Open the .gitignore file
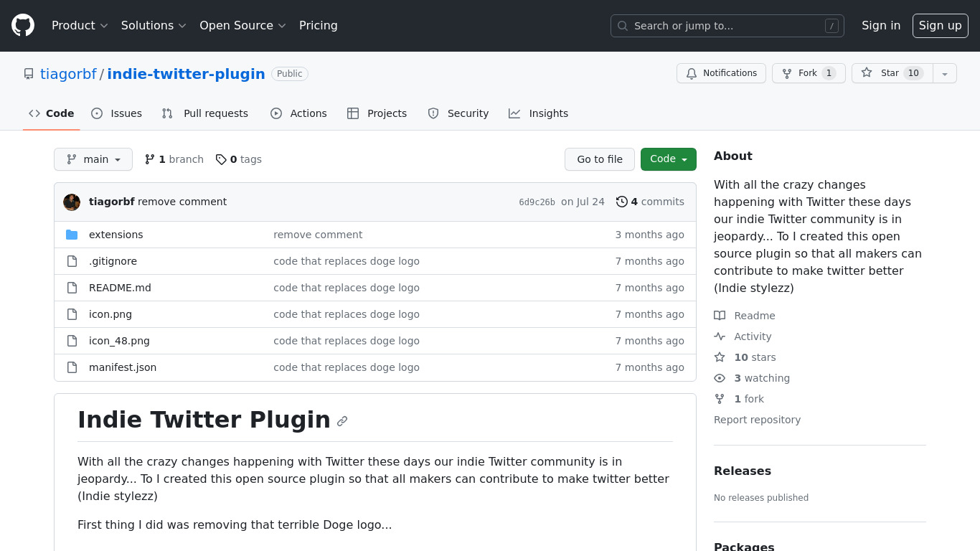The image size is (980, 551). tap(113, 261)
